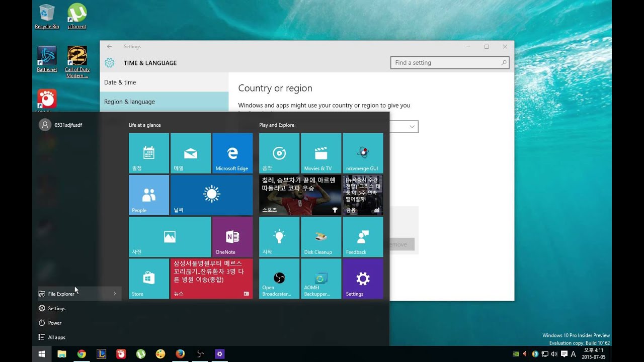The image size is (644, 362).
Task: Open the 시작 get-started tile
Action: click(279, 237)
